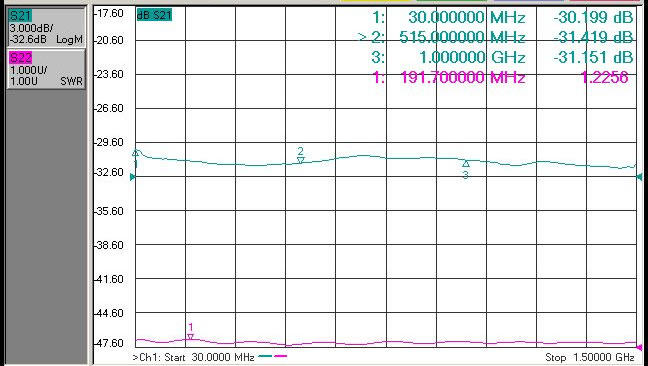Click marker 1 readout '30.000000 MHz'

point(467,17)
